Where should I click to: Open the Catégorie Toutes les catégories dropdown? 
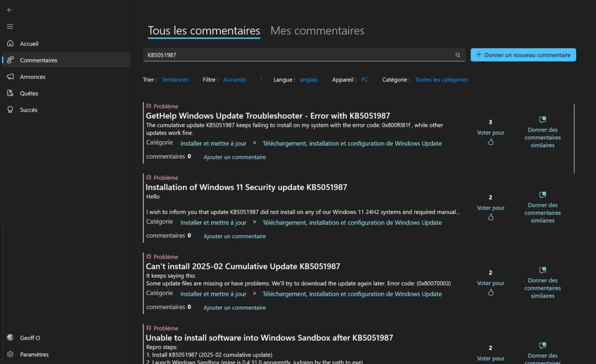(x=441, y=80)
